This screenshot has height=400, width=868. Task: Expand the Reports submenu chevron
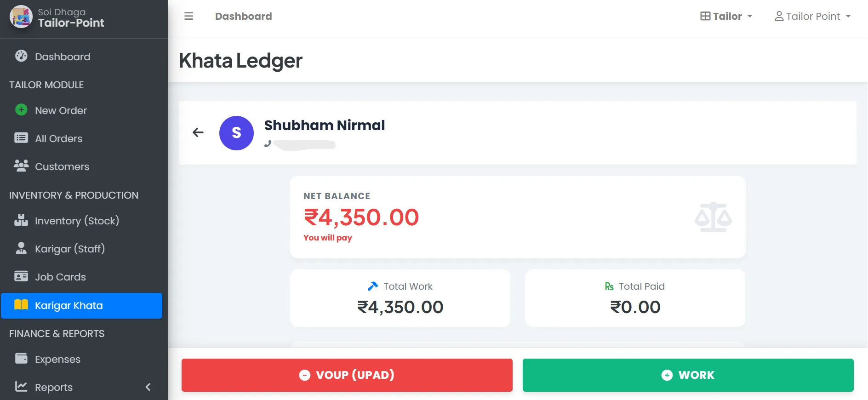coord(148,387)
